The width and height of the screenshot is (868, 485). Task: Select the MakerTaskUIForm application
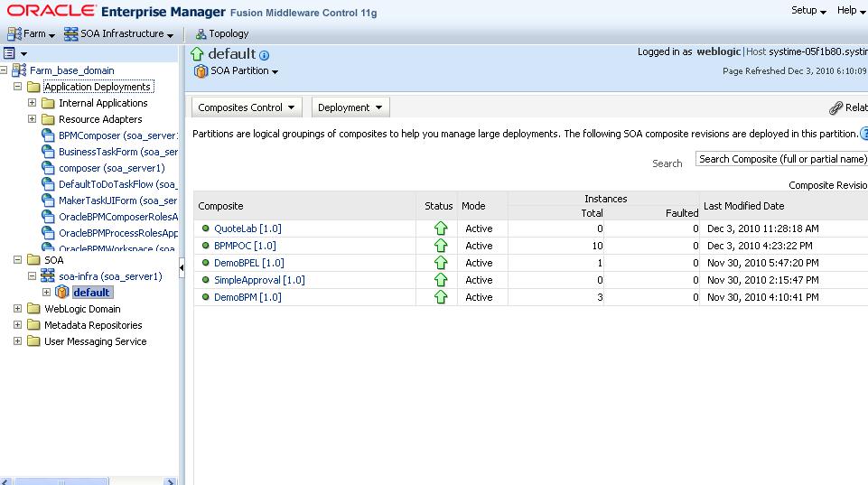[x=118, y=201]
